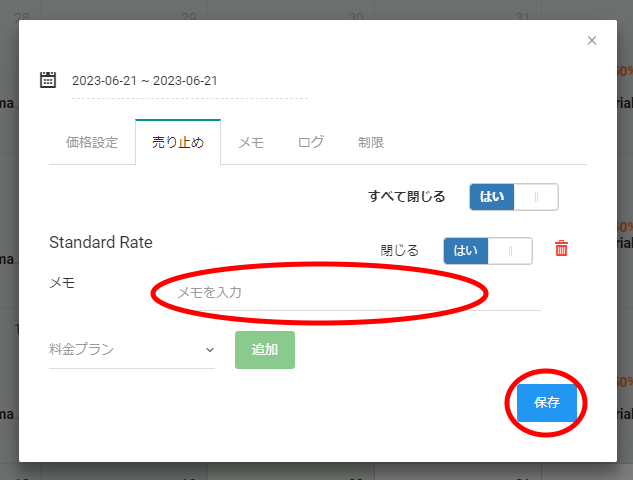Turn off the 閉じる switch via its handle
Viewport: 633px width, 480px height.
(x=510, y=251)
